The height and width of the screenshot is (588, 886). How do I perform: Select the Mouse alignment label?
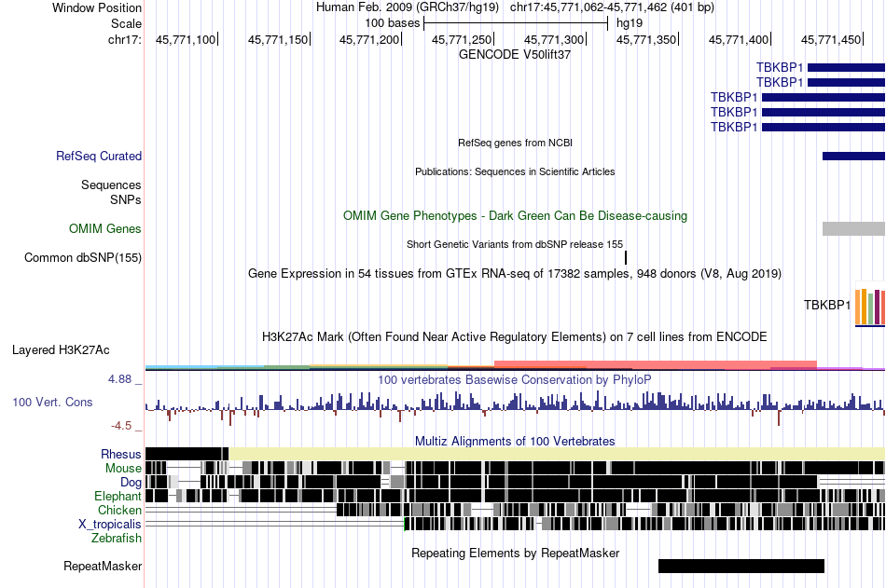(x=123, y=468)
